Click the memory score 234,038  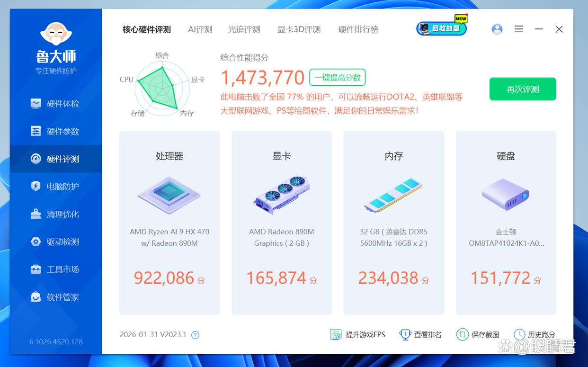(x=388, y=277)
